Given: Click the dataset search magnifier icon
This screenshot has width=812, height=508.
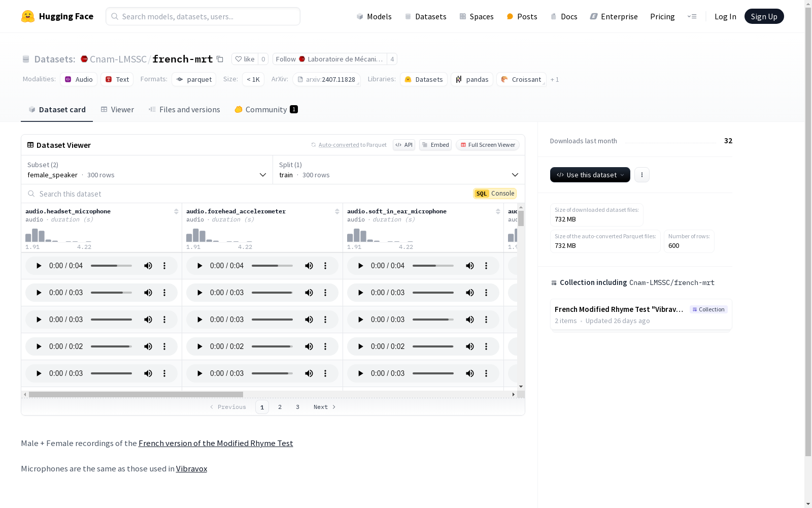Looking at the screenshot, I should pyautogui.click(x=31, y=194).
